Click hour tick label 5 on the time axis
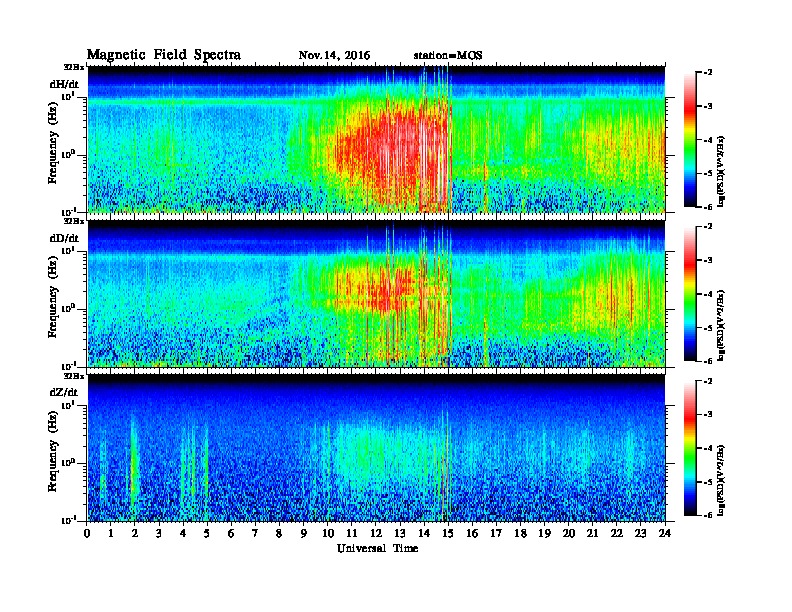 click(208, 534)
